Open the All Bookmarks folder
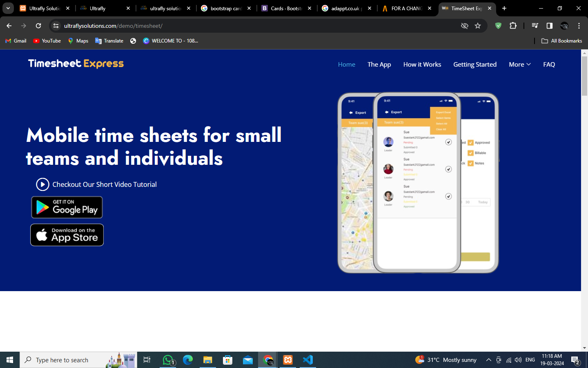This screenshot has width=588, height=368. [561, 41]
